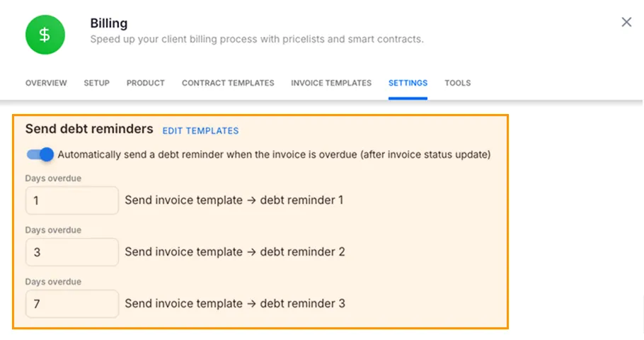Viewport: 644px width, 340px height.
Task: Switch to the Overview tab
Action: pyautogui.click(x=46, y=83)
